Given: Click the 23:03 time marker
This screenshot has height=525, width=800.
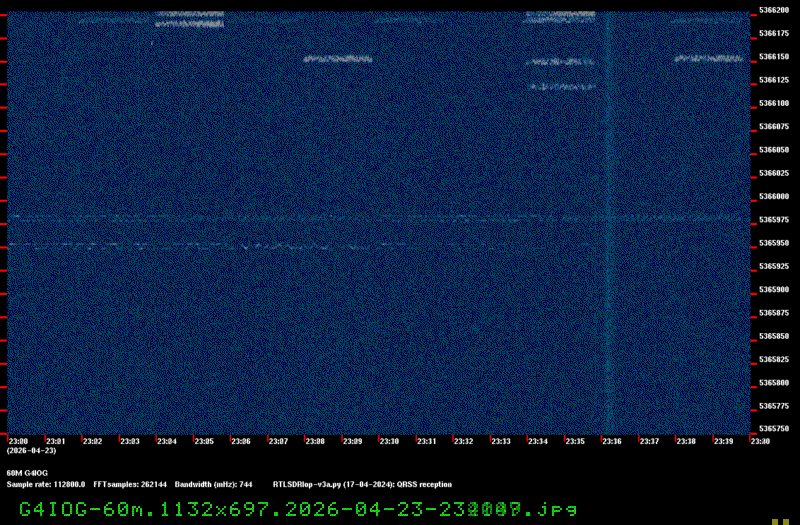Looking at the screenshot, I should click(x=130, y=441).
